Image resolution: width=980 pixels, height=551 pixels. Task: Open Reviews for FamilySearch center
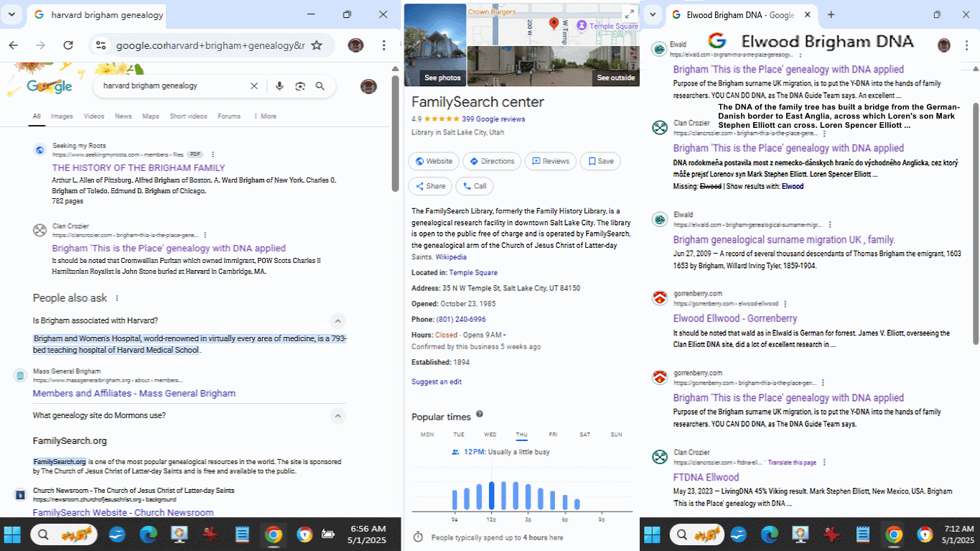click(x=551, y=162)
